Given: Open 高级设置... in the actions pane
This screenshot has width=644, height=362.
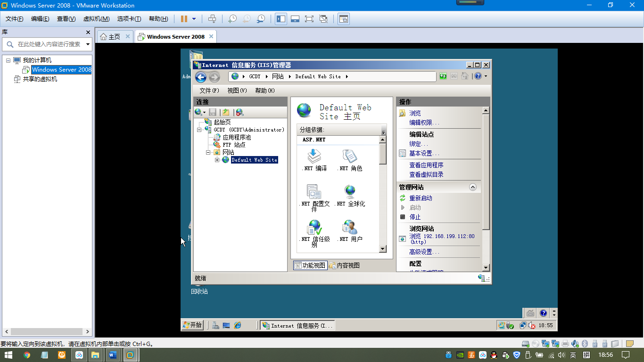Looking at the screenshot, I should pos(424,252).
